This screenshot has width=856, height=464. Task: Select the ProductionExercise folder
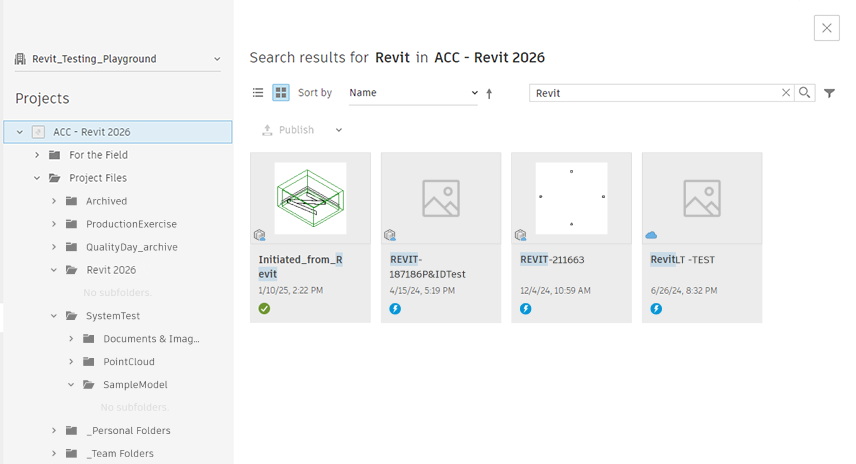click(131, 224)
